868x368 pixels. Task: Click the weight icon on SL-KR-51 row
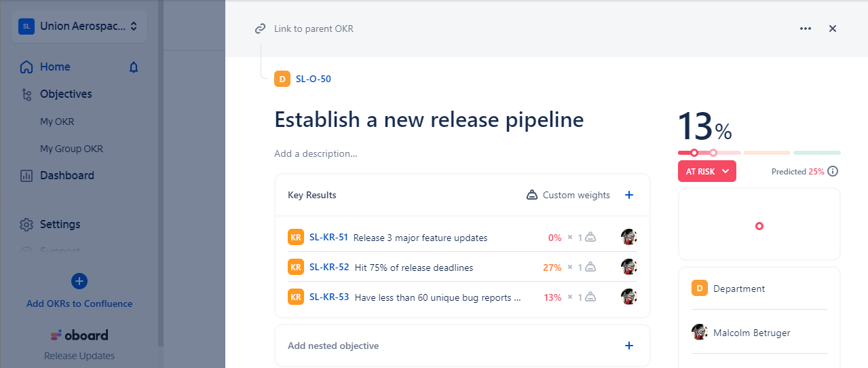click(x=590, y=238)
